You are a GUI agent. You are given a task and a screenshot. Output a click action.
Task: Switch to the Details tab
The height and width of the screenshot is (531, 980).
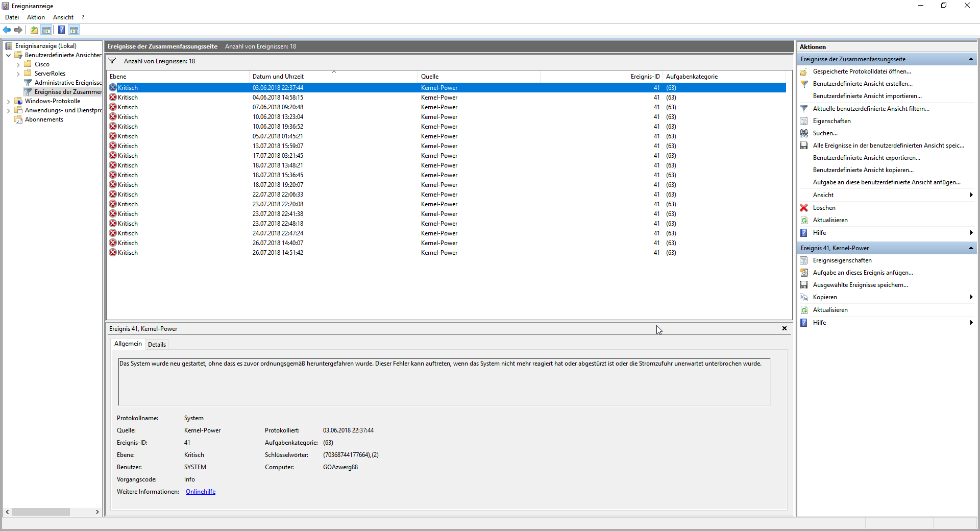tap(157, 345)
